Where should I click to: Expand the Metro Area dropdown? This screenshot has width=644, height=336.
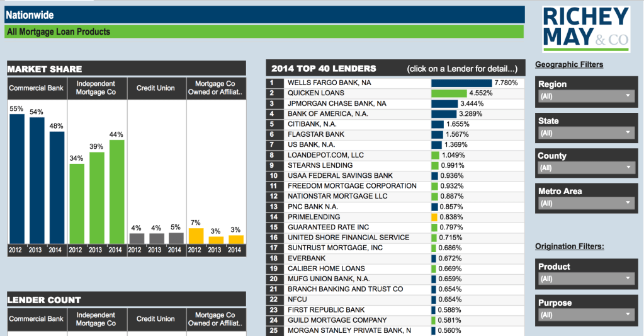(x=585, y=203)
